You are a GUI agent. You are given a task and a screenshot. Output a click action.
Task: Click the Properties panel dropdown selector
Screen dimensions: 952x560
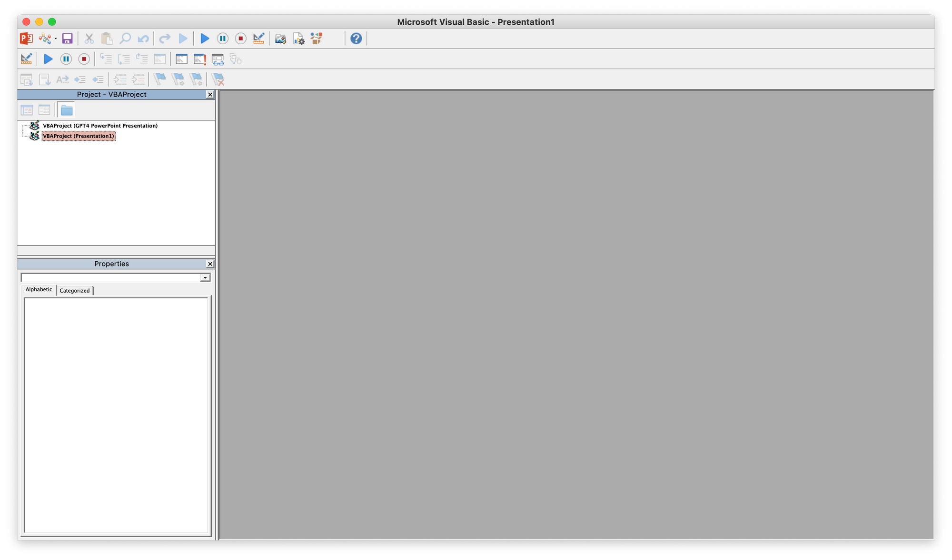coord(205,277)
